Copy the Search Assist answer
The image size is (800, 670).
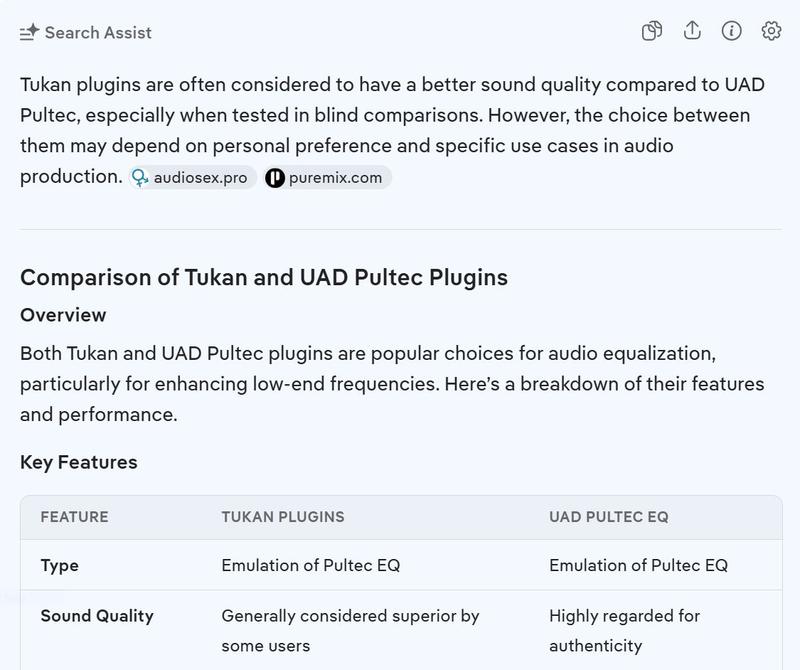pyautogui.click(x=652, y=31)
